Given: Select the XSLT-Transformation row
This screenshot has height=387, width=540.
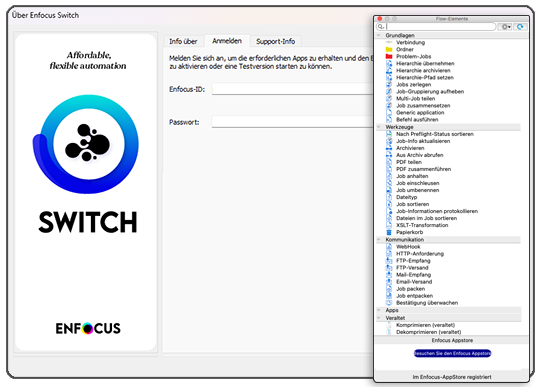Looking at the screenshot, I should click(x=448, y=225).
